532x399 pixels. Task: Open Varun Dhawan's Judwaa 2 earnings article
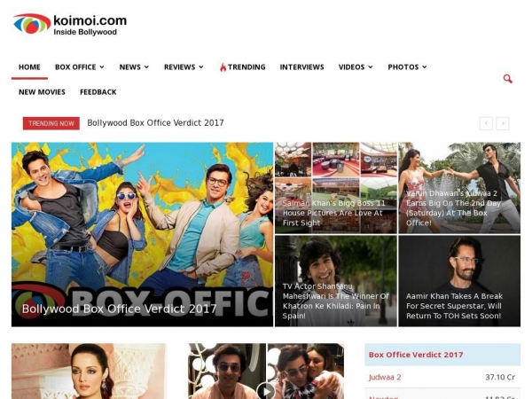point(459,188)
